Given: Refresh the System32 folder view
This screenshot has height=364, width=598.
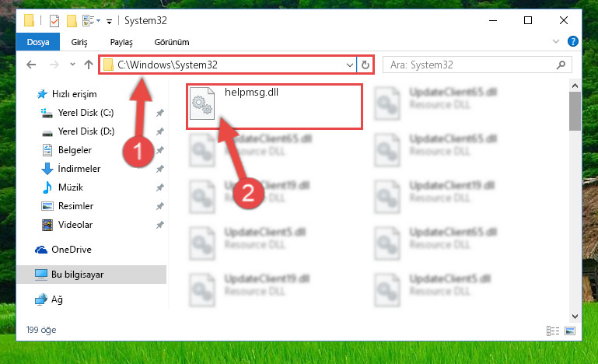Looking at the screenshot, I should pyautogui.click(x=365, y=65).
